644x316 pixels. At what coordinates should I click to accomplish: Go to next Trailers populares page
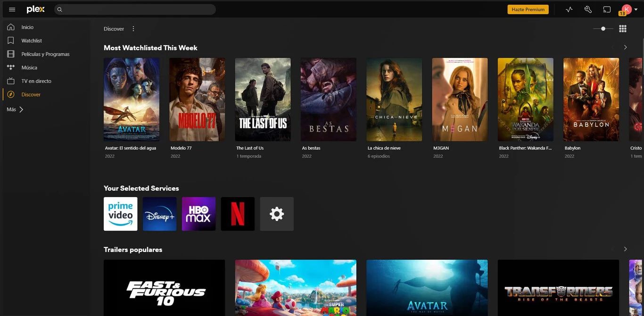[x=626, y=249]
